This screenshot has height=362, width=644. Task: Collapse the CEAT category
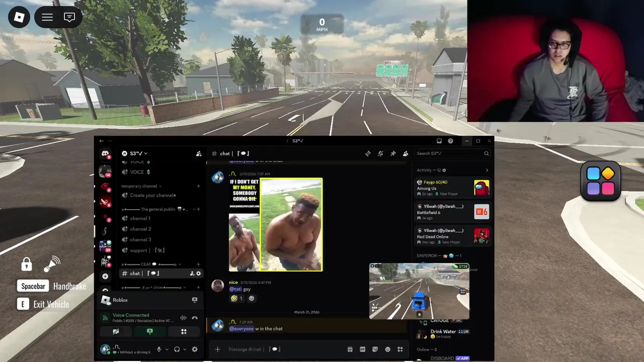point(151,264)
